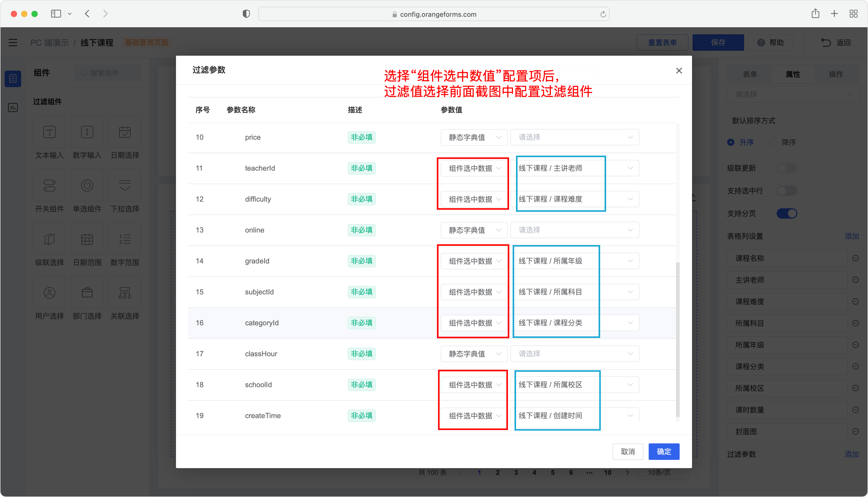Remove the 封面图 column with minus icon
Image resolution: width=868 pixels, height=497 pixels.
[855, 432]
